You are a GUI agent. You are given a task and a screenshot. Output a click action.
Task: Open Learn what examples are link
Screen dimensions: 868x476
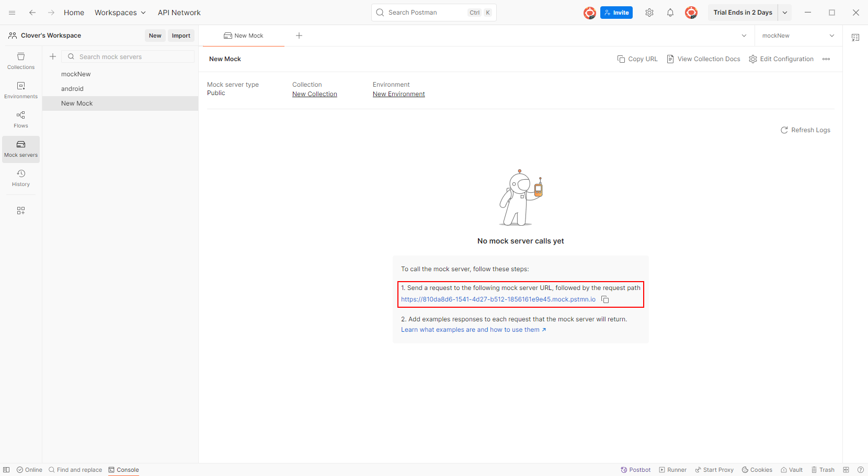474,330
